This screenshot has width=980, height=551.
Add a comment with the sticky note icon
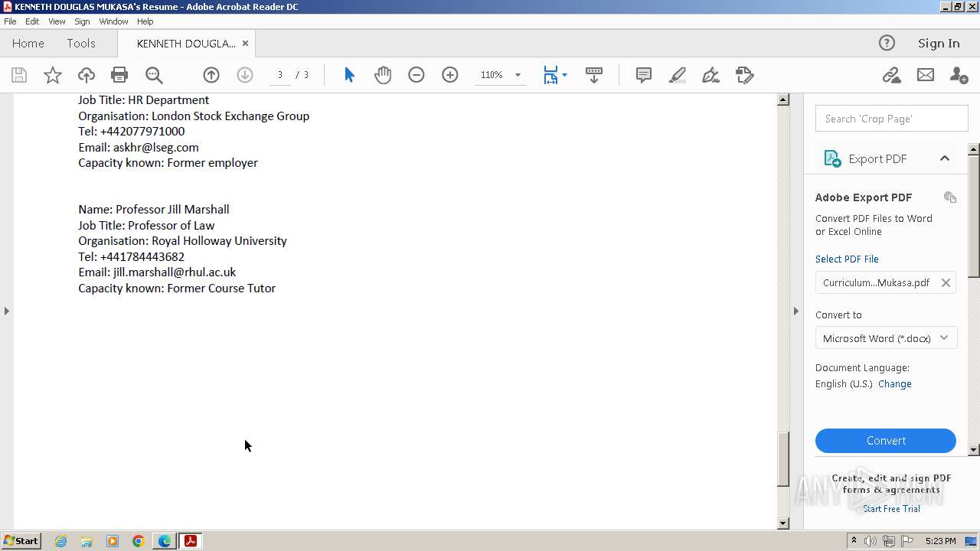[x=644, y=75]
